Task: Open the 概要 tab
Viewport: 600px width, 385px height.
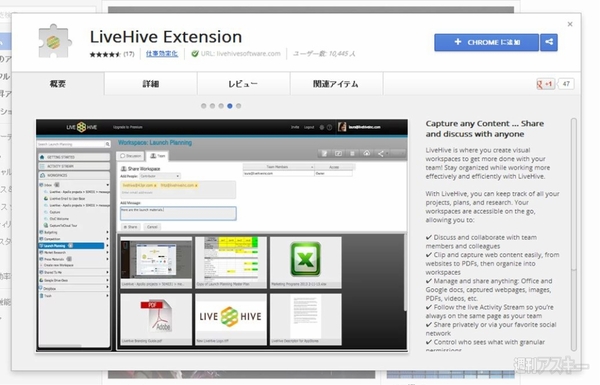Action: point(58,83)
